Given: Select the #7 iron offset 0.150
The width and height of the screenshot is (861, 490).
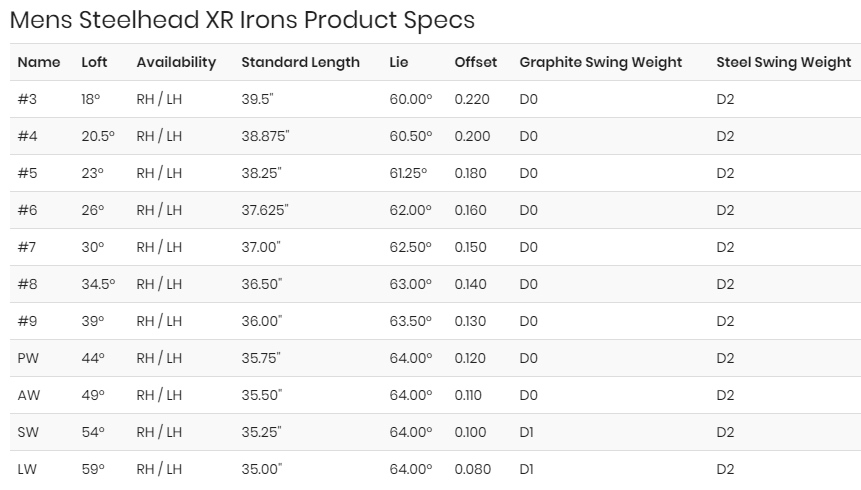Looking at the screenshot, I should pyautogui.click(x=470, y=247).
